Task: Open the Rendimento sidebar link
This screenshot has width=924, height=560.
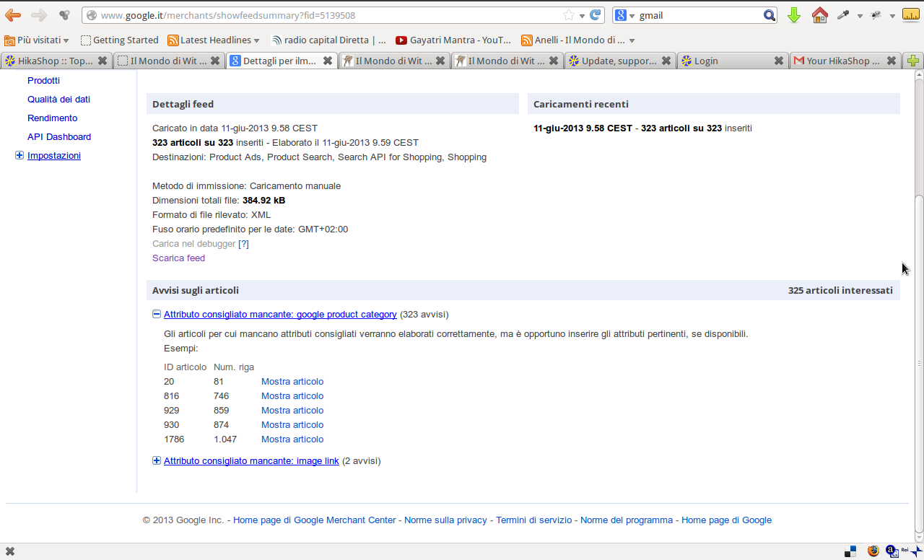Action: coord(52,118)
